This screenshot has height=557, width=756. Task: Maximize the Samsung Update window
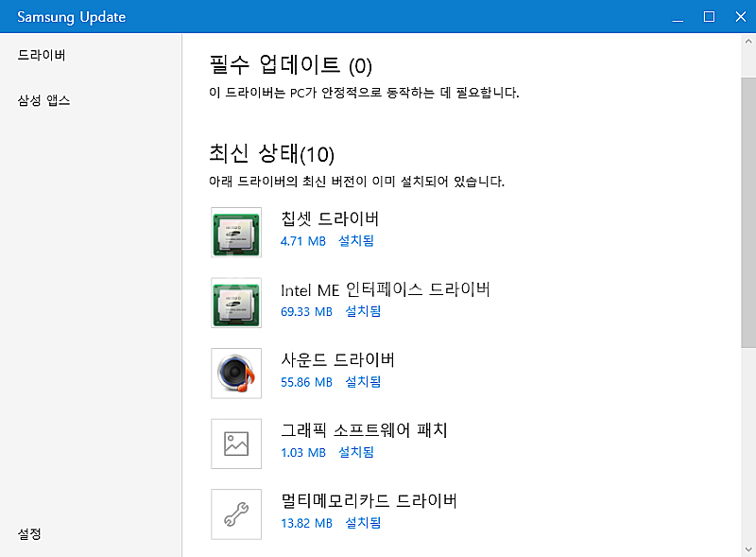(710, 16)
